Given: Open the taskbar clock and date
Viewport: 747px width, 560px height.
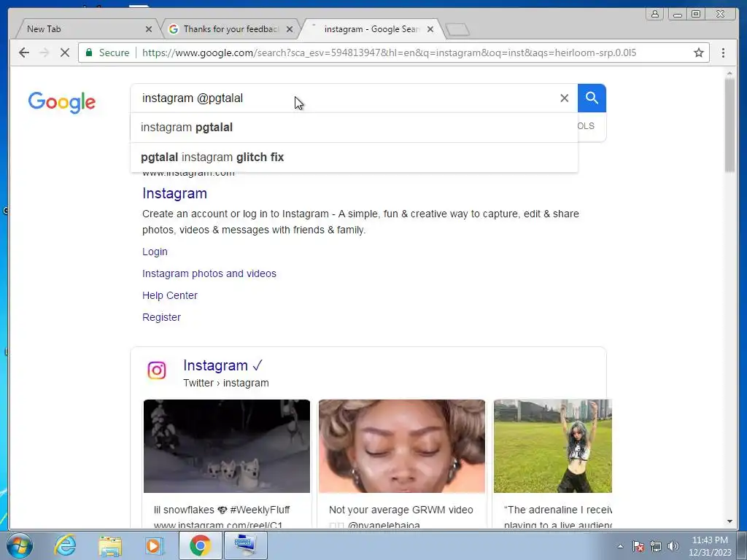Looking at the screenshot, I should (710, 546).
